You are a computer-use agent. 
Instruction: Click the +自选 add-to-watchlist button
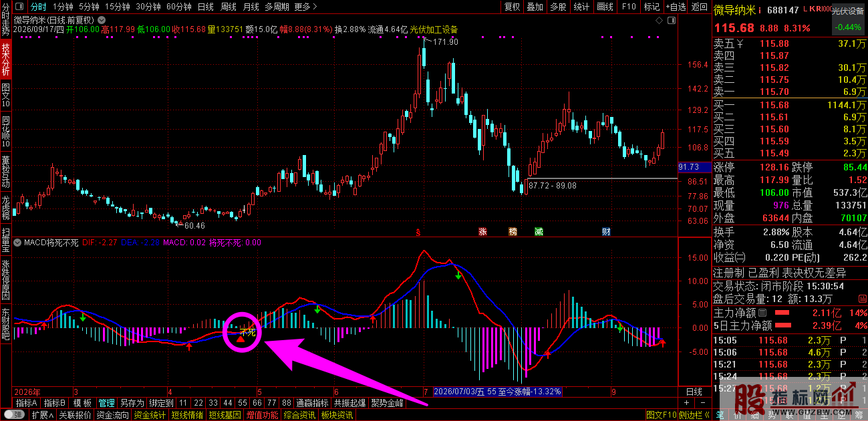pos(675,7)
